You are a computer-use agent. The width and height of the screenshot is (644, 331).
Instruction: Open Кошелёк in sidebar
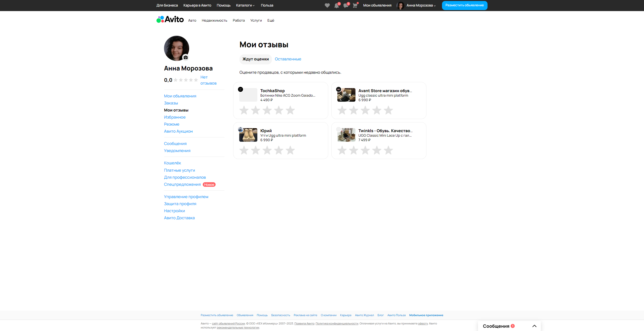(173, 163)
